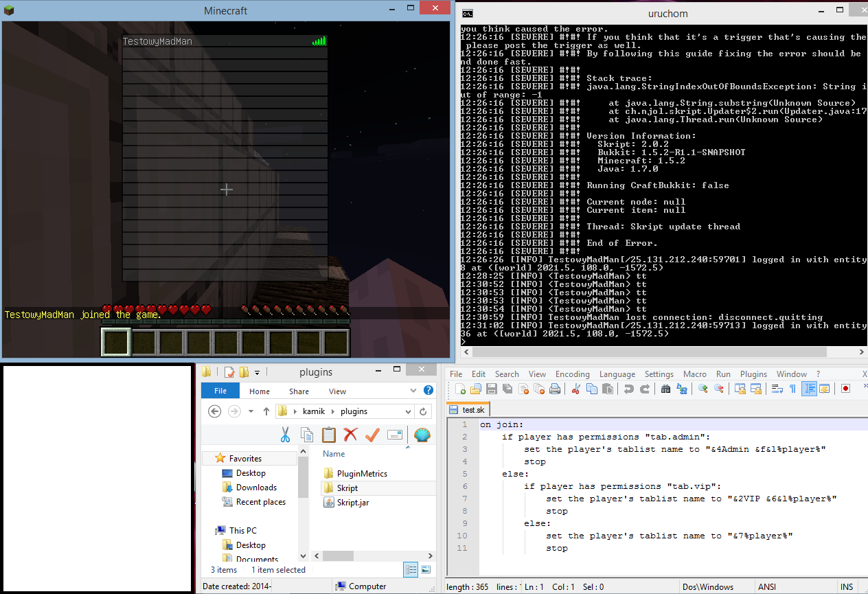868x594 pixels.
Task: Open the File menu in Notepad++
Action: 456,374
